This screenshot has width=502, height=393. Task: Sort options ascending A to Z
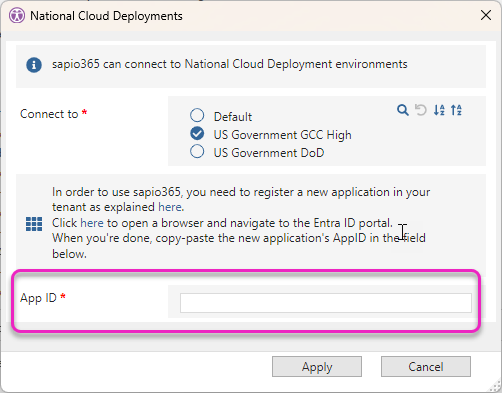(x=439, y=110)
